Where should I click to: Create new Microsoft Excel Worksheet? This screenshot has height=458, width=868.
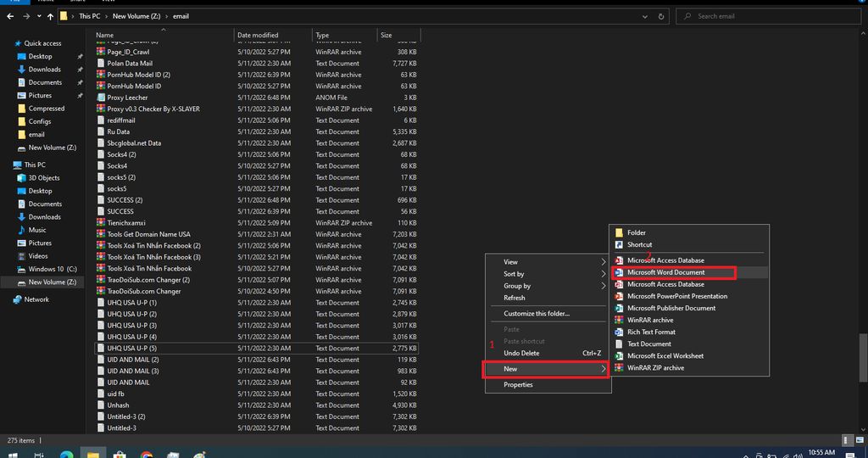point(689,356)
